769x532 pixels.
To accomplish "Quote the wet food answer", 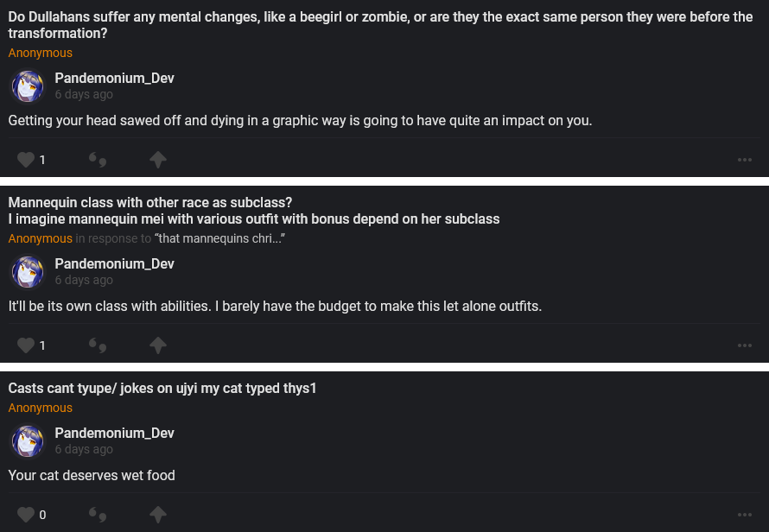I will 98,515.
